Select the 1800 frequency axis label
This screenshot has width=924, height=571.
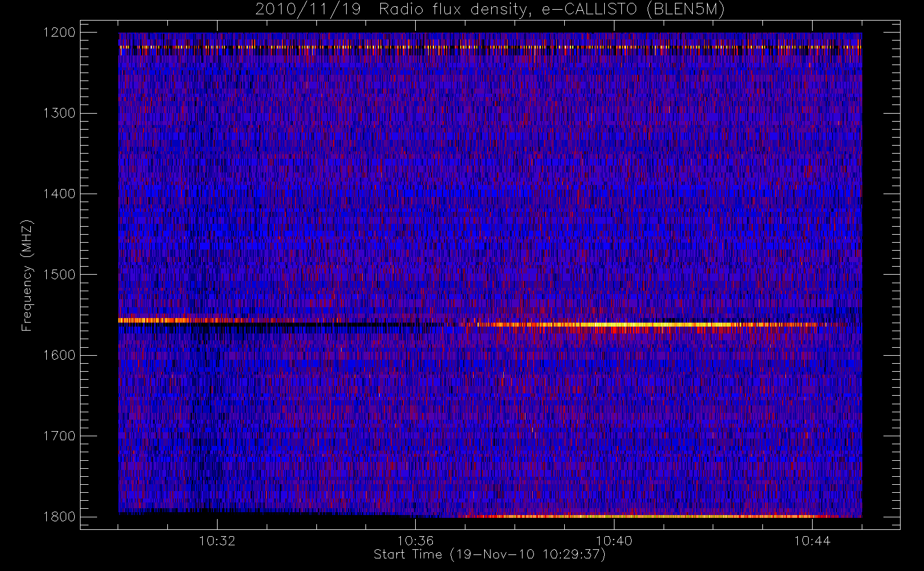tap(60, 517)
